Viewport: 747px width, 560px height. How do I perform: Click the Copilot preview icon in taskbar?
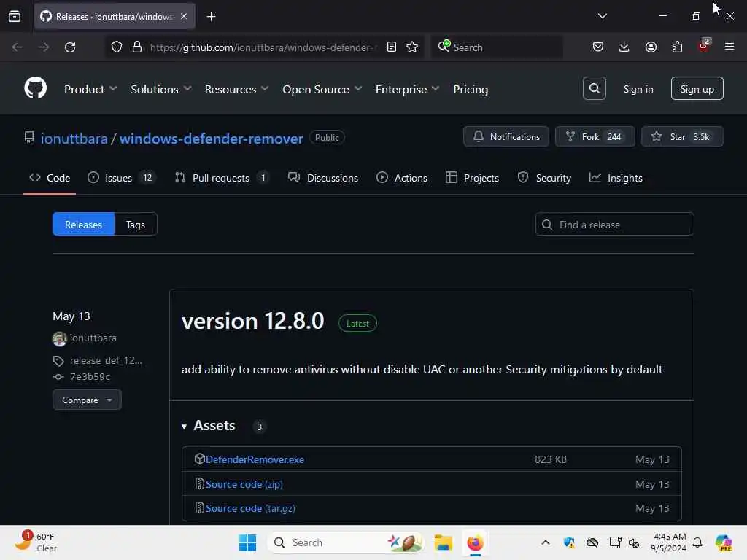tap(724, 542)
